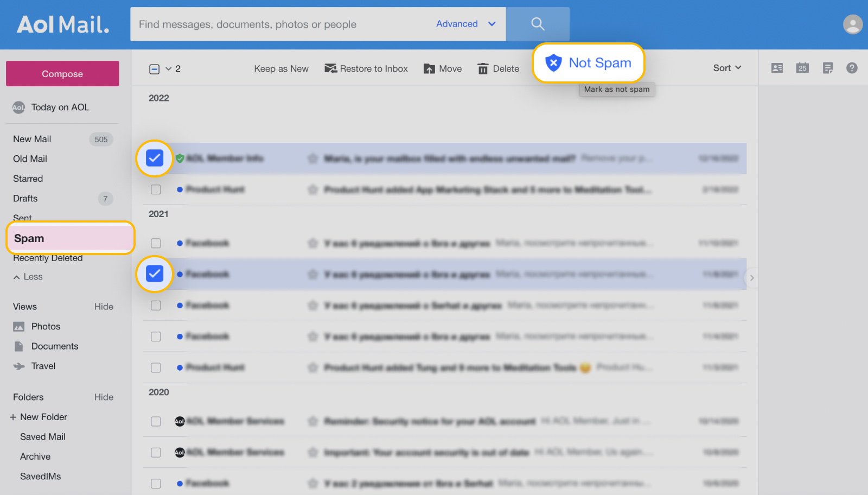This screenshot has height=495, width=868.
Task: Click the Help question mark icon
Action: point(852,68)
